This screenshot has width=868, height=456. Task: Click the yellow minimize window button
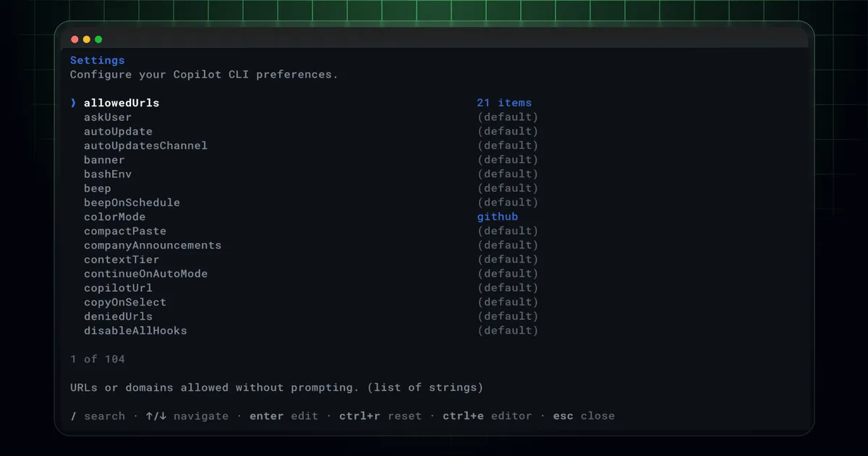pos(87,40)
